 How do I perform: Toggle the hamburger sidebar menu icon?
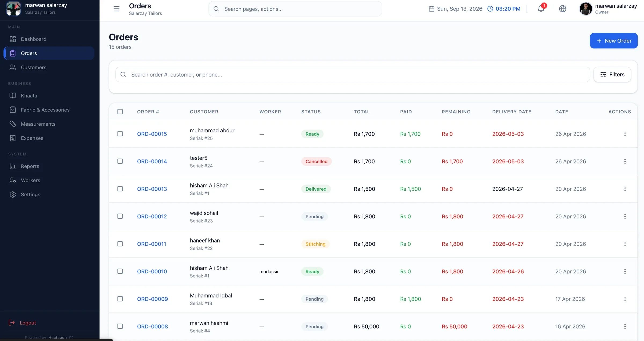click(116, 9)
